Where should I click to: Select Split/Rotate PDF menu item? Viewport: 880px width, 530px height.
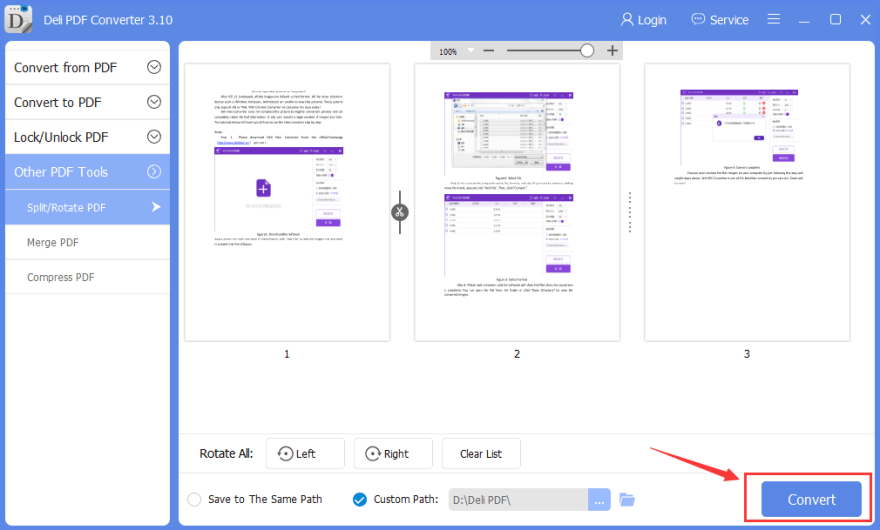click(88, 207)
